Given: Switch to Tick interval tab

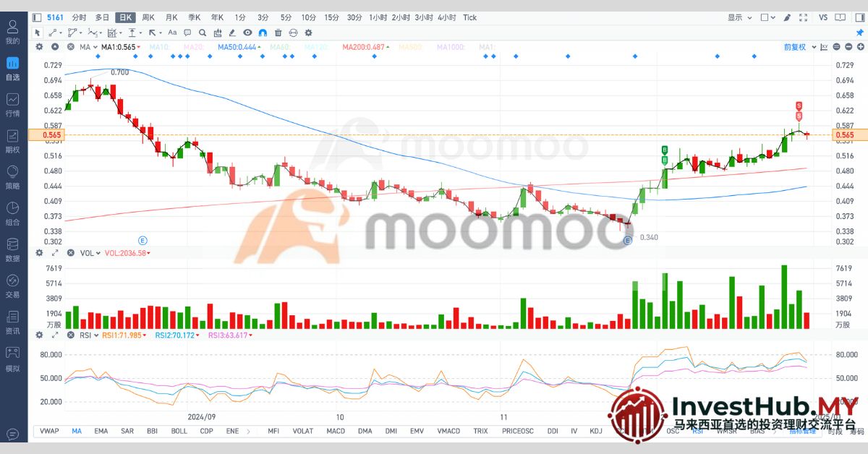Looking at the screenshot, I should [470, 17].
